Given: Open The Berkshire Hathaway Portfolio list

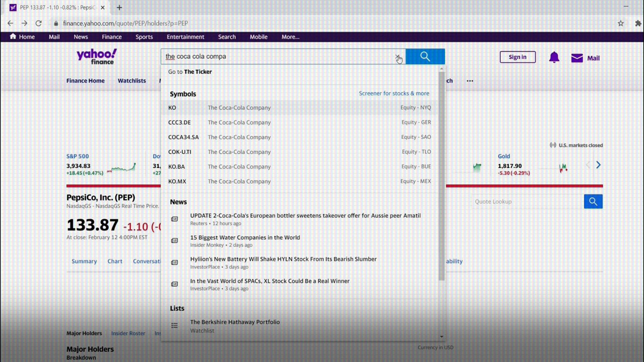Looking at the screenshot, I should coord(235,322).
